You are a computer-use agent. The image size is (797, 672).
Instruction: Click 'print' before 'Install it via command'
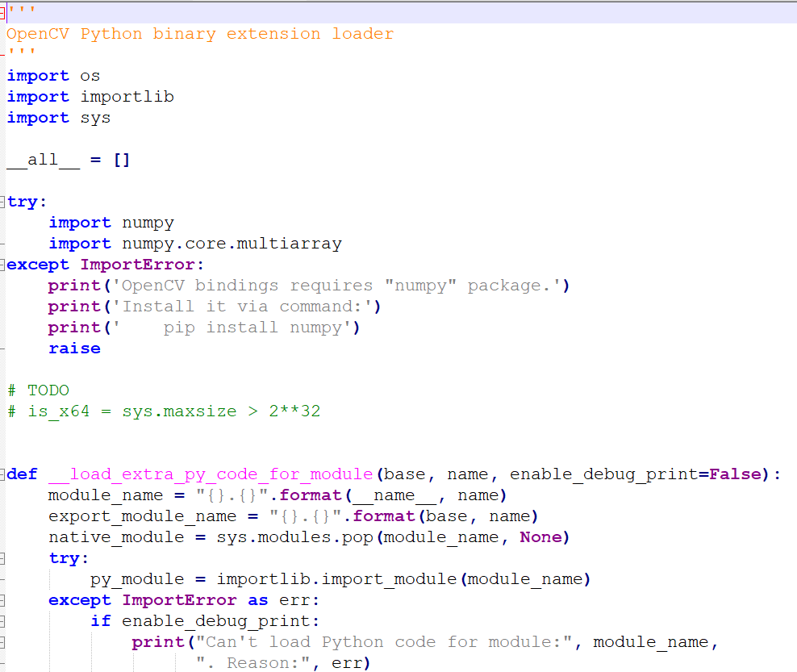point(74,307)
